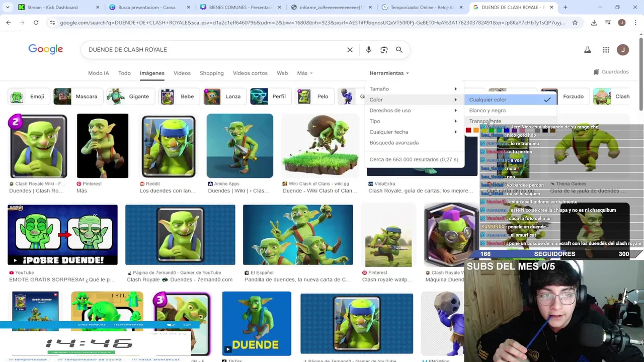Image resolution: width=644 pixels, height=362 pixels.
Task: Open the Modo IA search mode
Action: click(99, 73)
